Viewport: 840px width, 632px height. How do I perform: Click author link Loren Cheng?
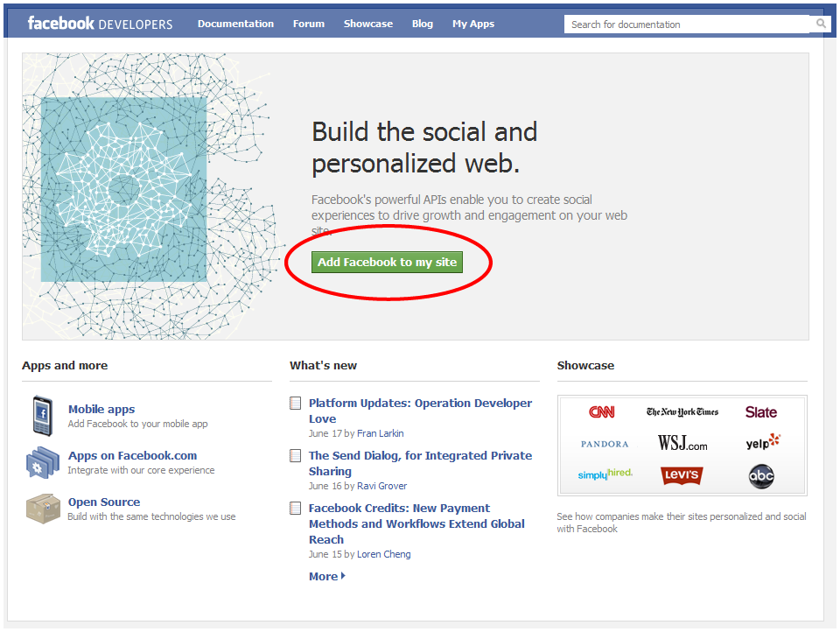click(383, 554)
